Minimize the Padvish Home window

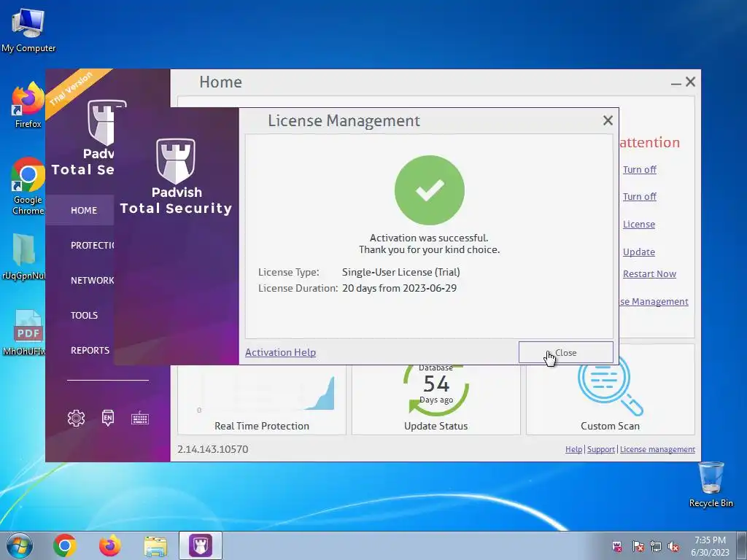point(676,82)
